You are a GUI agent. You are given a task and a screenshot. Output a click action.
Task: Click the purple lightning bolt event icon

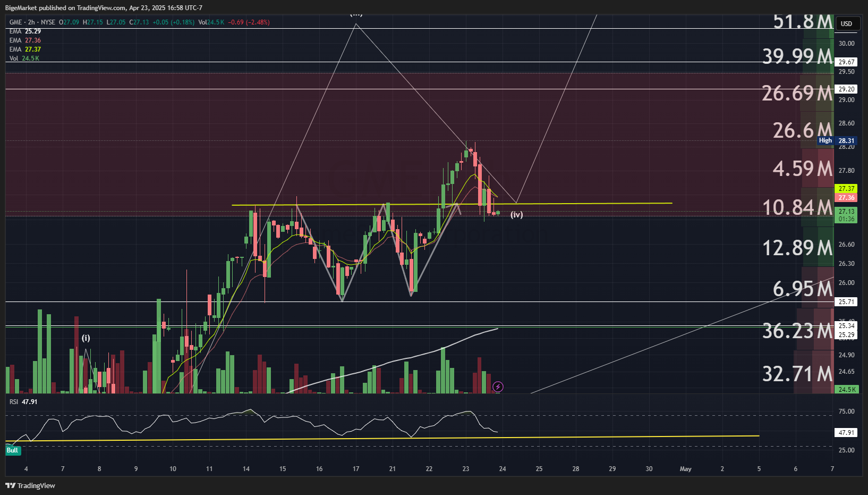click(498, 387)
